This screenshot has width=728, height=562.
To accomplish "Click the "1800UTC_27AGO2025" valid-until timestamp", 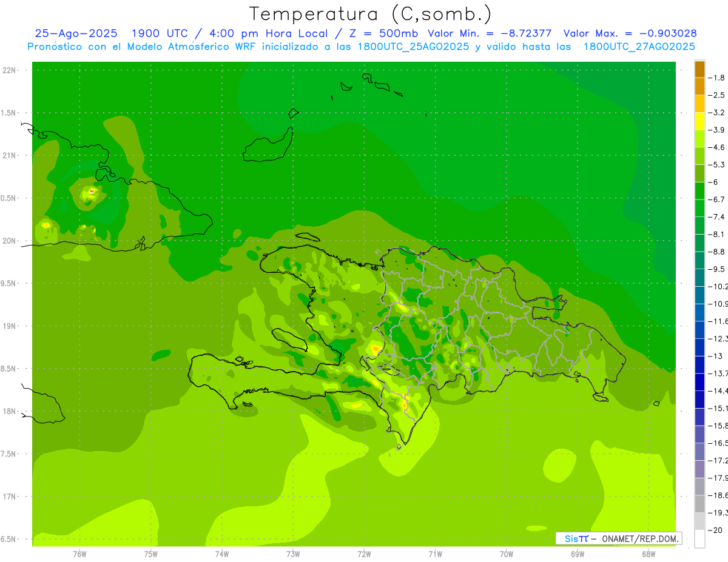I will click(639, 47).
